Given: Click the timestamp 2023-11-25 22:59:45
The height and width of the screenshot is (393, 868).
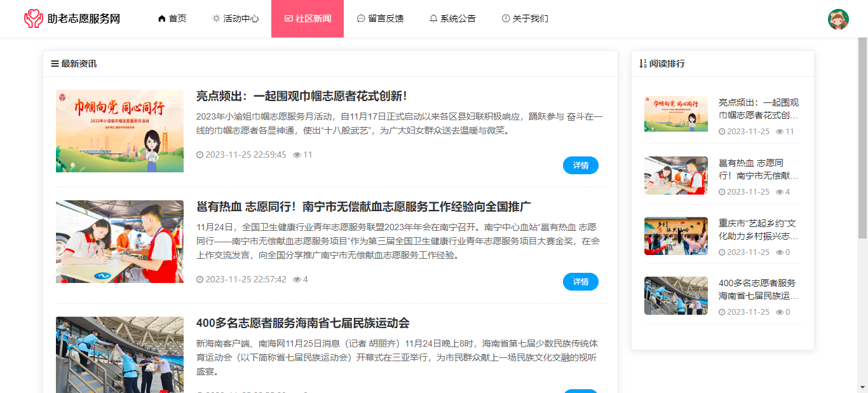Looking at the screenshot, I should (x=246, y=155).
